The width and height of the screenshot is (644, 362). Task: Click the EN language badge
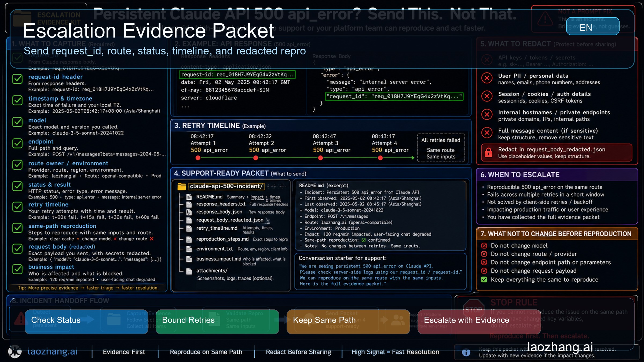tap(592, 26)
